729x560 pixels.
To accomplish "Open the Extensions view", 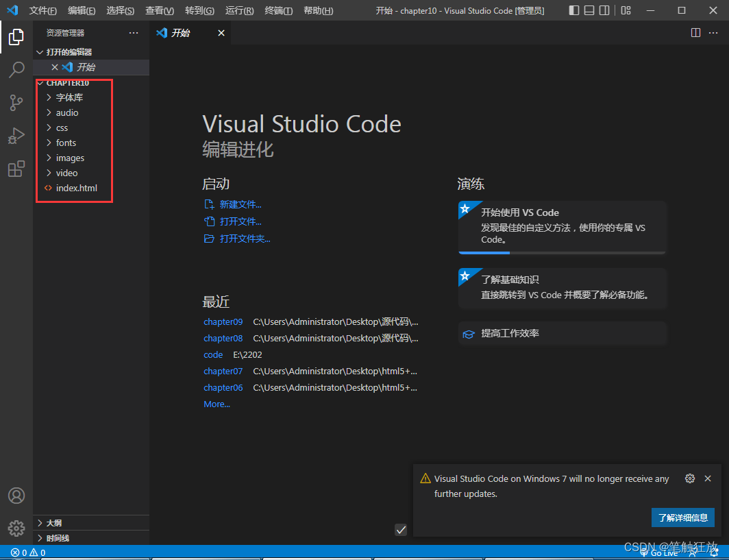I will [16, 169].
